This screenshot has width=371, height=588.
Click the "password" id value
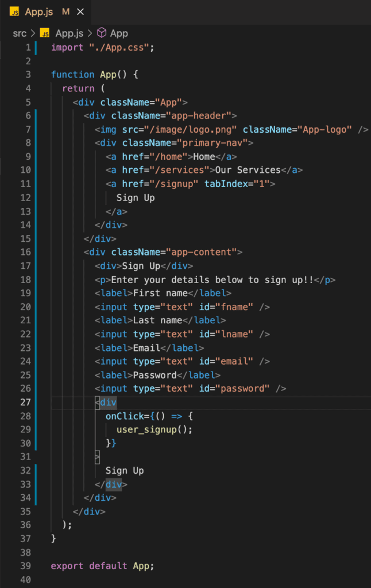point(242,389)
